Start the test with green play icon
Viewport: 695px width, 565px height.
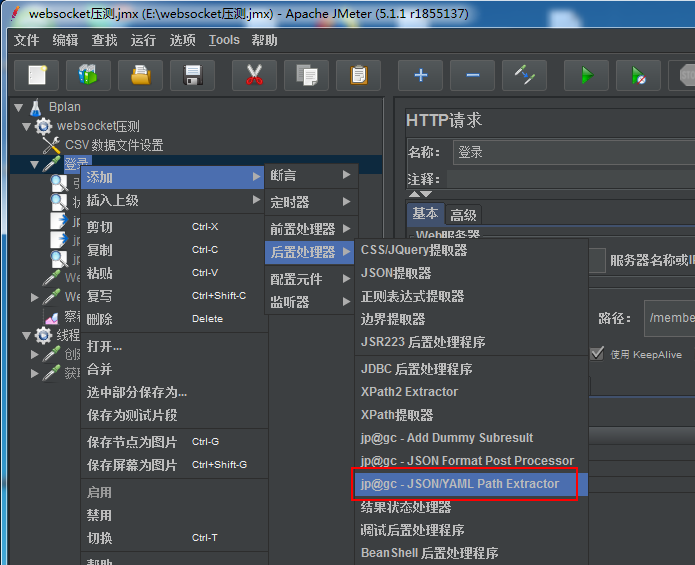click(586, 75)
